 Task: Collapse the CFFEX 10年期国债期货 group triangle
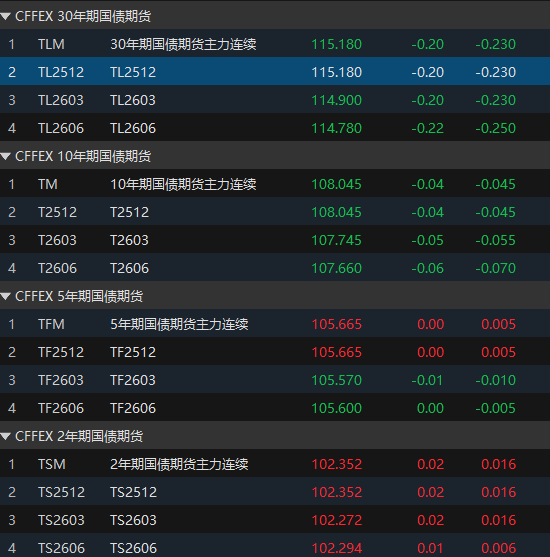coord(5,156)
